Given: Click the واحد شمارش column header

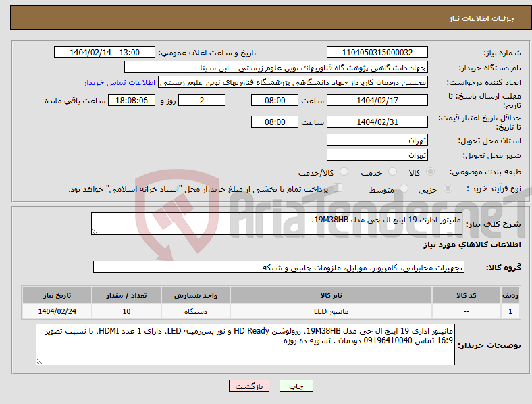Looking at the screenshot, I should coord(195,295).
